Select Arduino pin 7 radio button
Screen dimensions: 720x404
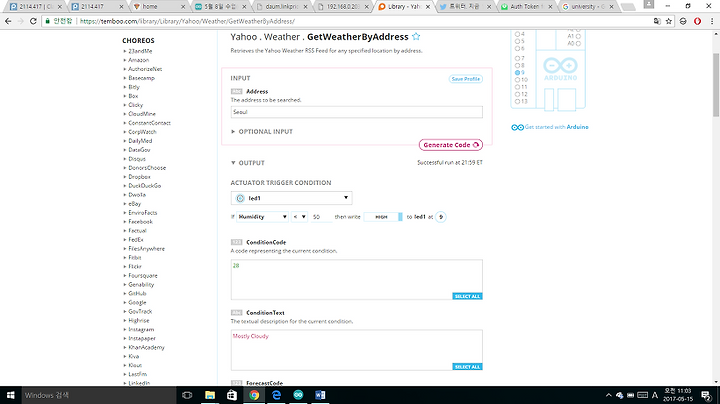(518, 58)
